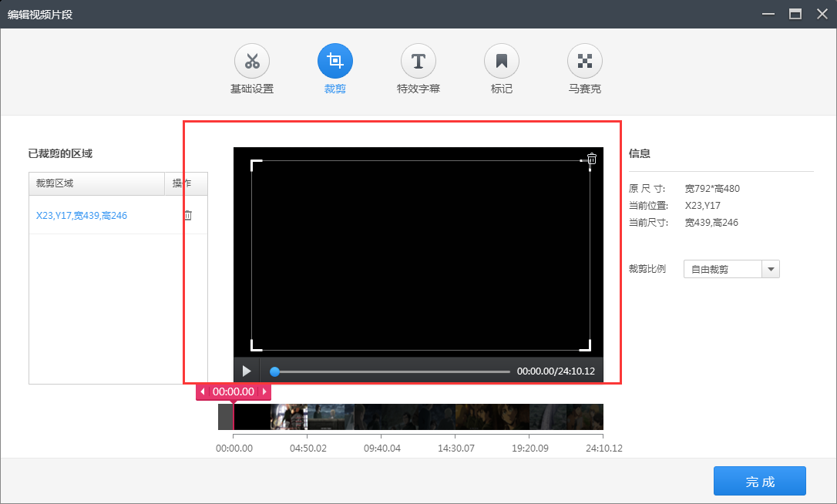
Task: Select the 标记 marker tool
Action: (501, 69)
